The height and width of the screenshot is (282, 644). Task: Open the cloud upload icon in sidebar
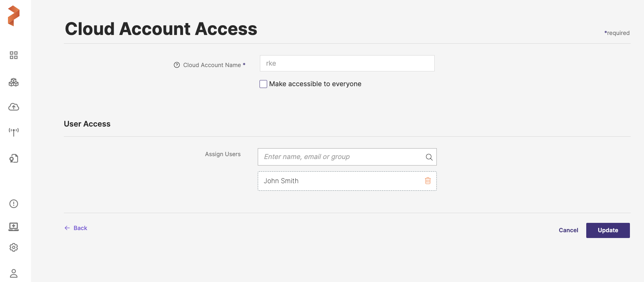tap(14, 107)
